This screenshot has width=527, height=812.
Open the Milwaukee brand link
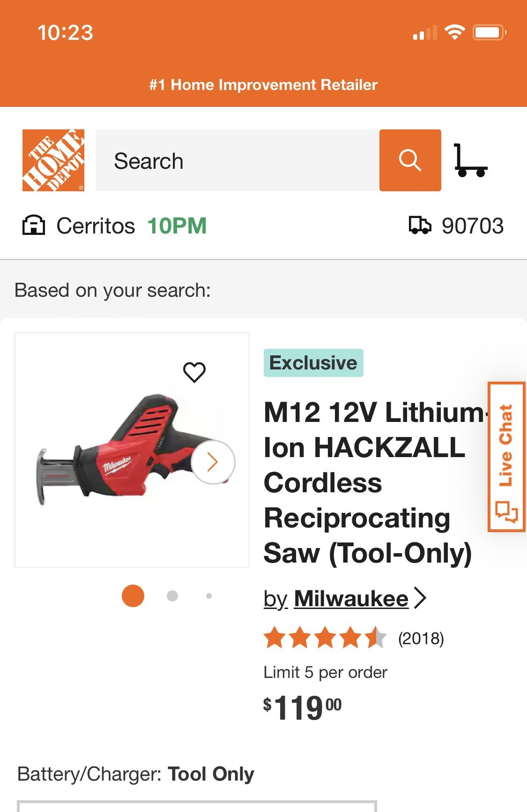point(351,599)
